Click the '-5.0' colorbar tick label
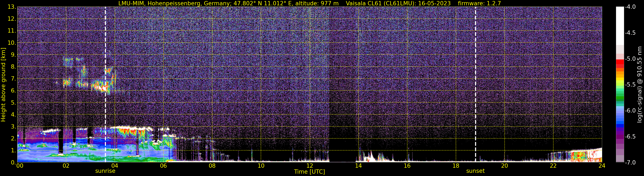 [631, 59]
